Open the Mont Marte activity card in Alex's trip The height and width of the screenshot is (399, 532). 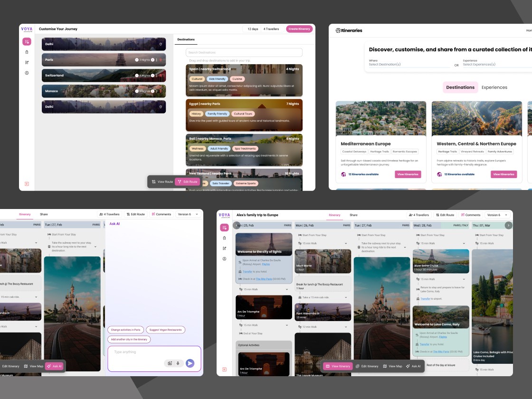pos(323,261)
